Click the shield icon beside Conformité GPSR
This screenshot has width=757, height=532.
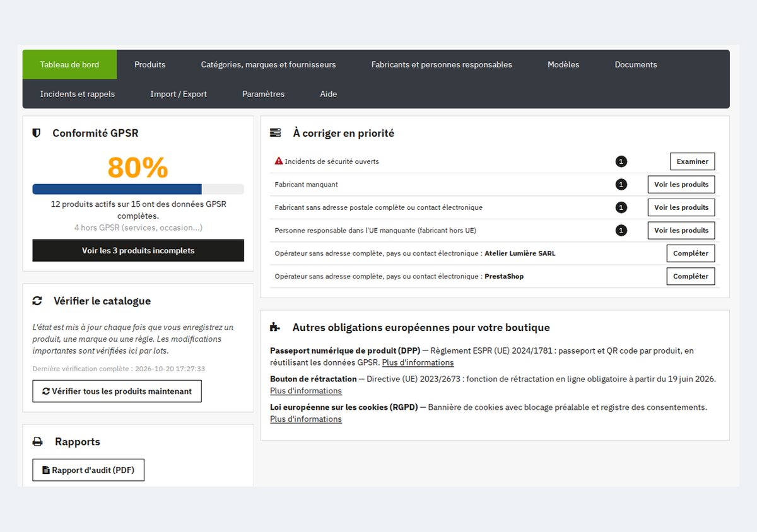point(37,133)
